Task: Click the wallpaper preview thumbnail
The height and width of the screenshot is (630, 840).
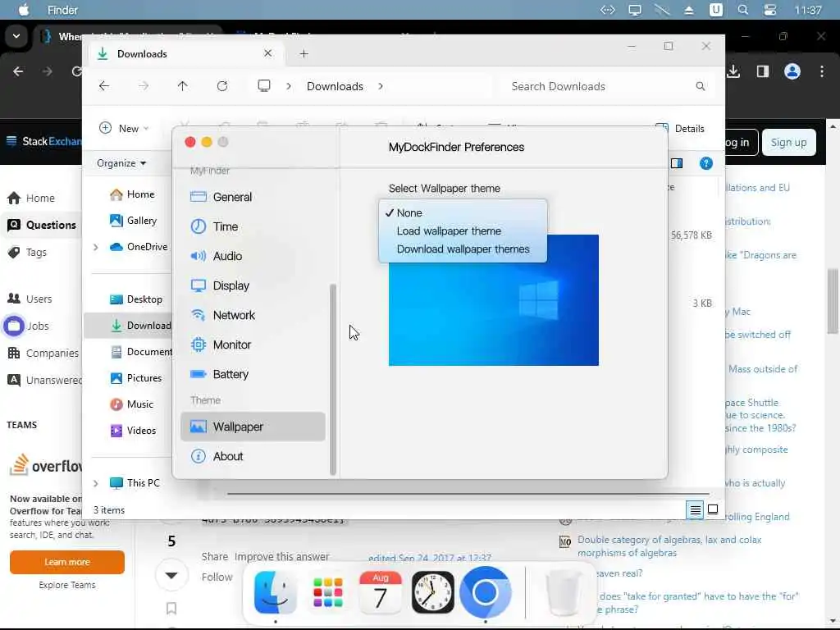Action: tap(493, 313)
